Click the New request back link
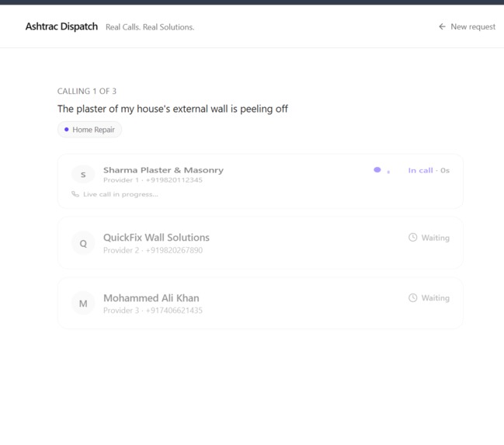 [x=467, y=26]
